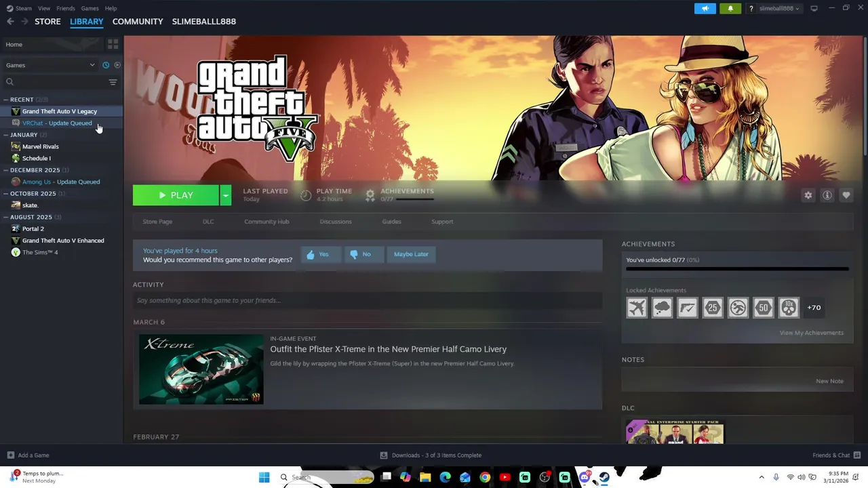The image size is (868, 488).
Task: Click the library search field
Action: pos(56,82)
